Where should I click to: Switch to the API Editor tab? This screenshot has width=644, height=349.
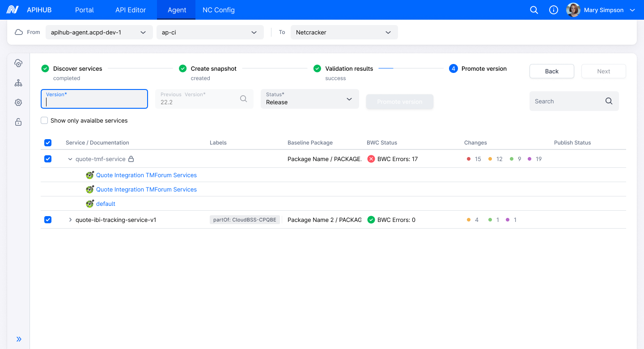(131, 10)
